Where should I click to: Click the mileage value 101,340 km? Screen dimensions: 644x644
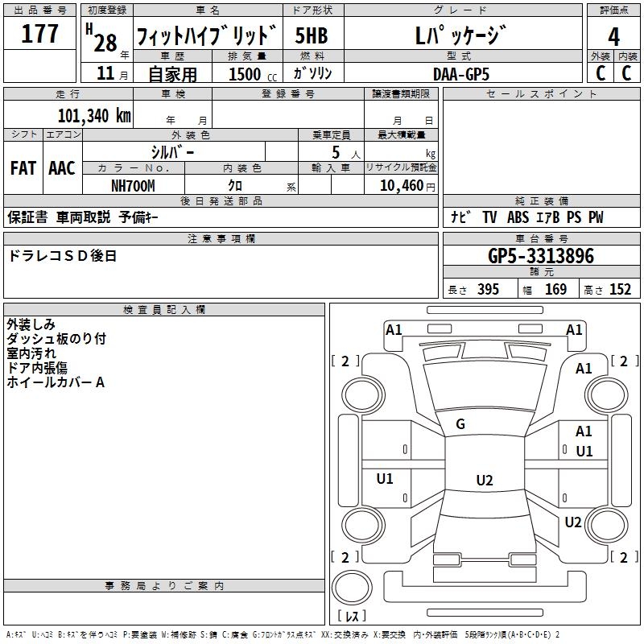pos(93,115)
